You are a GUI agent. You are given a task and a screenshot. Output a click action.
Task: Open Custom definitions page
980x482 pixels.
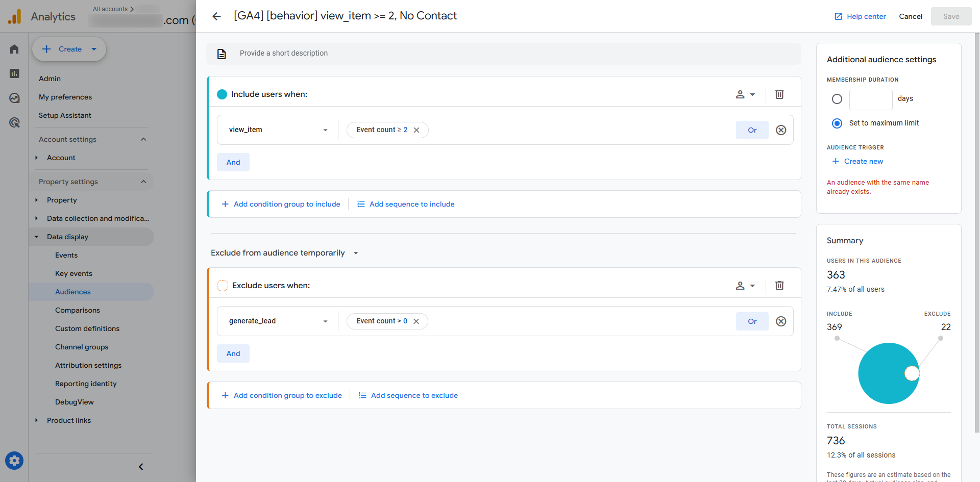pyautogui.click(x=87, y=328)
